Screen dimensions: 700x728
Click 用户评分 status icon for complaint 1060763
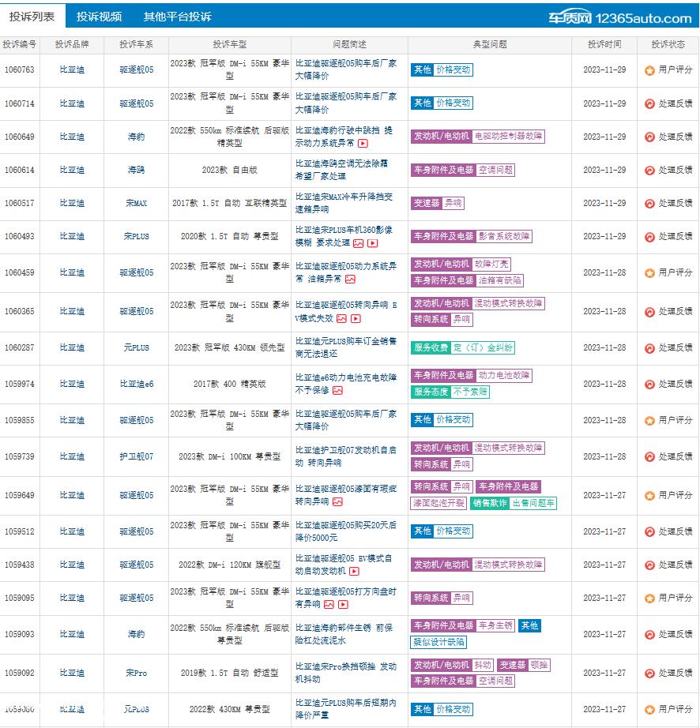click(x=649, y=70)
